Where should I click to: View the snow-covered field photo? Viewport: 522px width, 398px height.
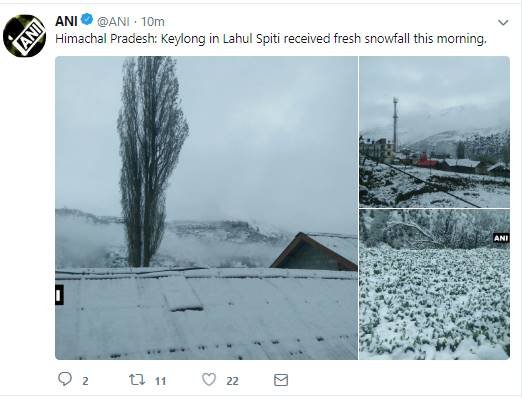click(434, 284)
